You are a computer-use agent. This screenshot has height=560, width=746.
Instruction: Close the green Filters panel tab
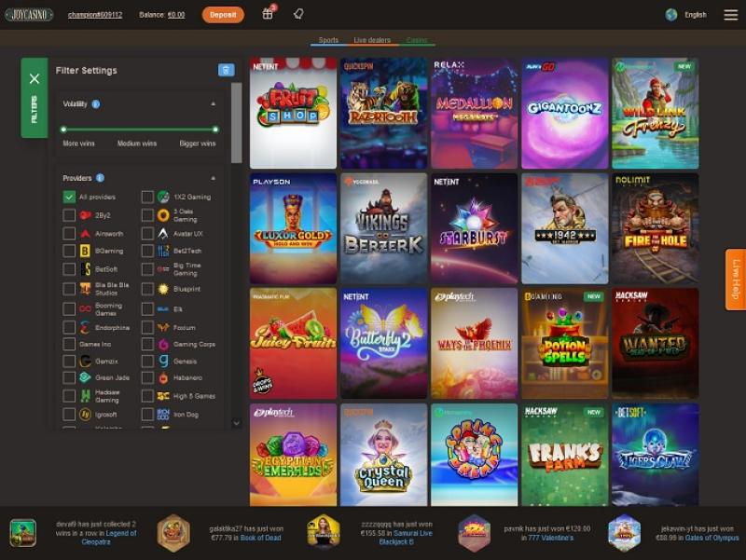(x=35, y=79)
